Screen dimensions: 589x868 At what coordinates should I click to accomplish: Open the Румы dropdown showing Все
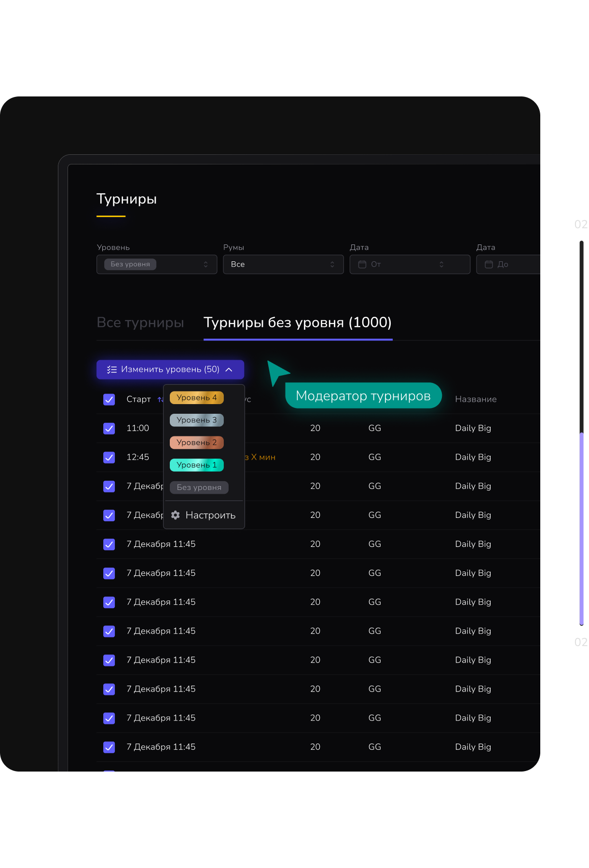(283, 264)
